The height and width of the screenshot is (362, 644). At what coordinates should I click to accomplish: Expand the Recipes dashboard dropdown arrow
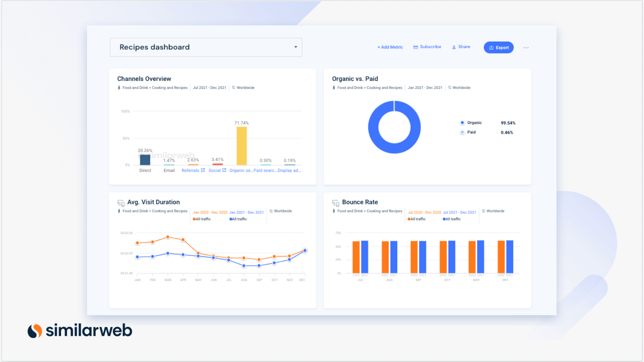(x=296, y=47)
